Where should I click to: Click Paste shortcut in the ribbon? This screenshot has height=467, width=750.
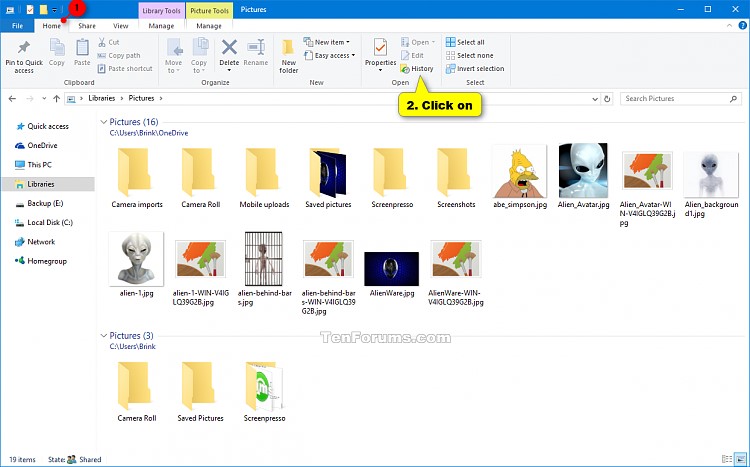tap(125, 68)
